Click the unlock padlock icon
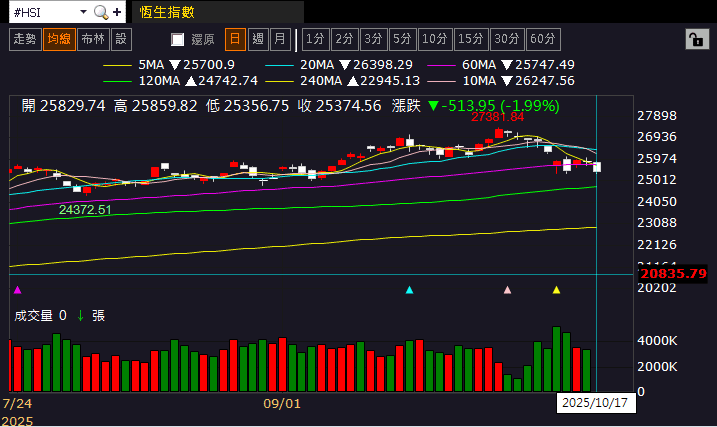The width and height of the screenshot is (717, 427). (695, 39)
